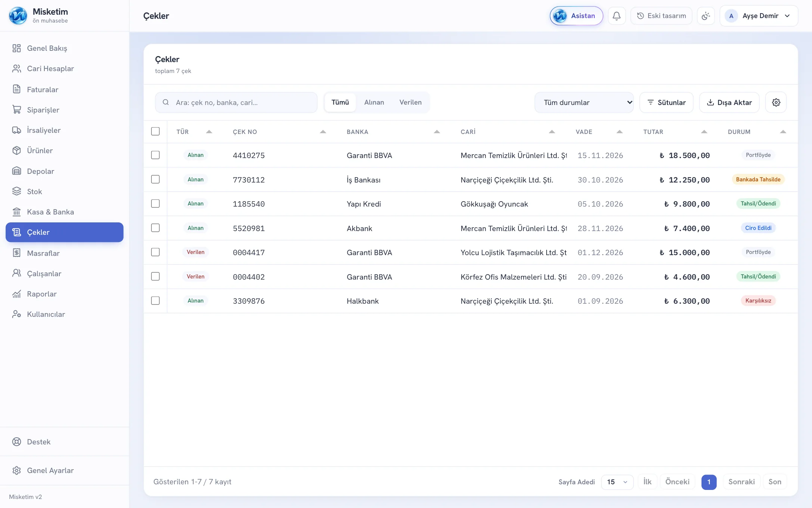Select the Yapı Kredi 1185540 row checkbox
This screenshot has height=508, width=812.
point(155,204)
